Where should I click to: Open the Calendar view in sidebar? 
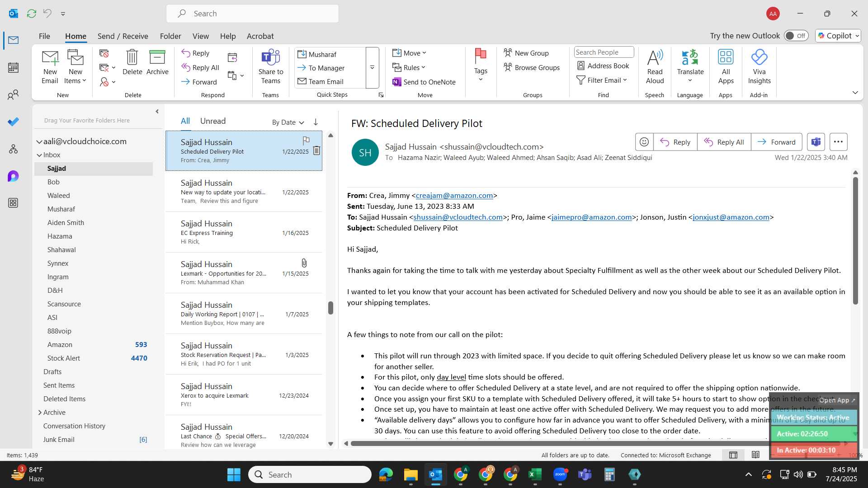coord(14,68)
